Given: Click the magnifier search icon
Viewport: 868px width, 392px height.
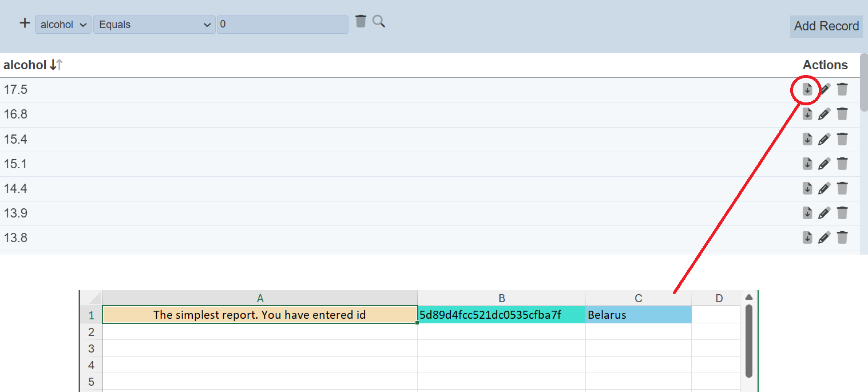Looking at the screenshot, I should pyautogui.click(x=379, y=22).
